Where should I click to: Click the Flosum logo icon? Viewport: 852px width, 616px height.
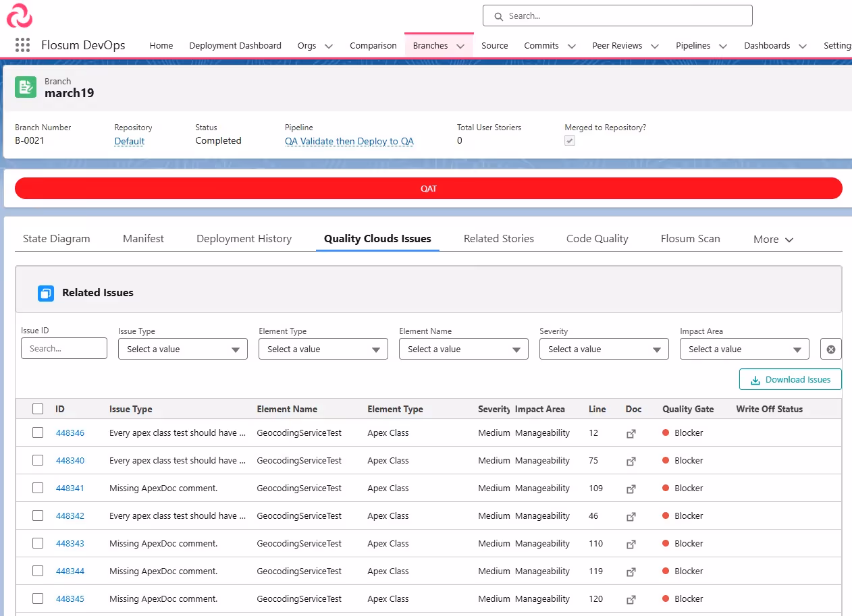click(20, 16)
